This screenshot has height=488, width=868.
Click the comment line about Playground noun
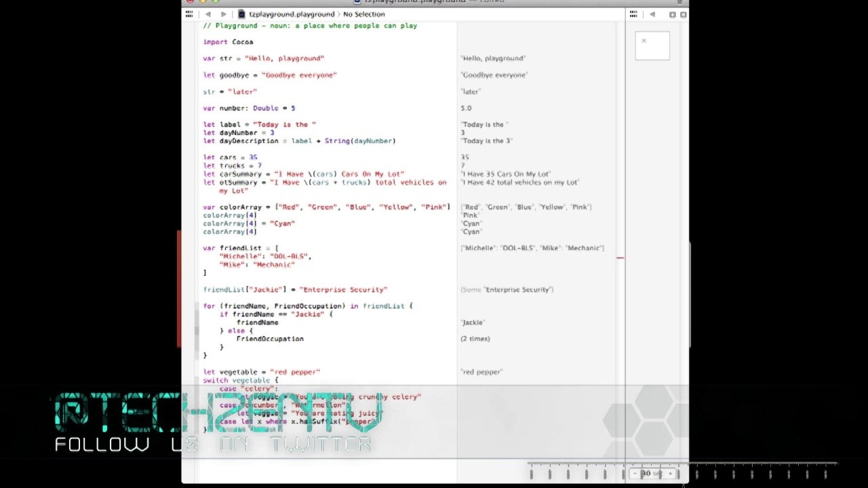tap(310, 26)
